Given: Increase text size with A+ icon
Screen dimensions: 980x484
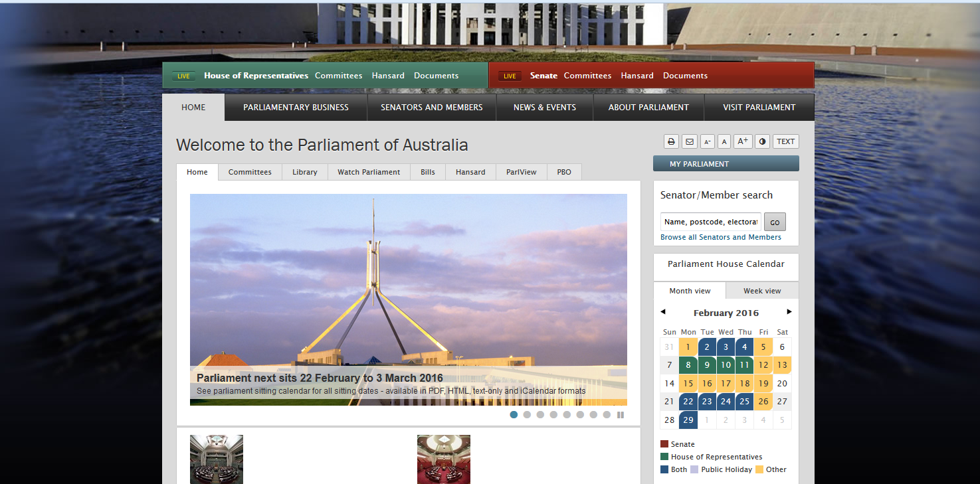Looking at the screenshot, I should [x=743, y=141].
